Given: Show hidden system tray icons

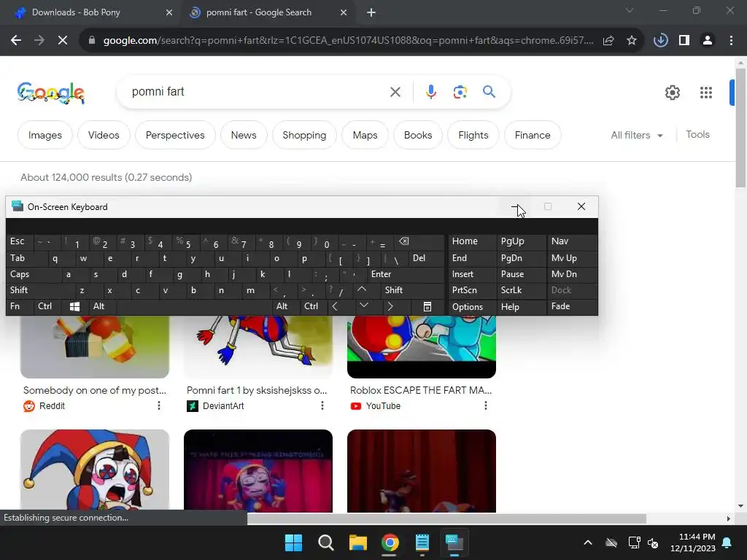Looking at the screenshot, I should 588,542.
